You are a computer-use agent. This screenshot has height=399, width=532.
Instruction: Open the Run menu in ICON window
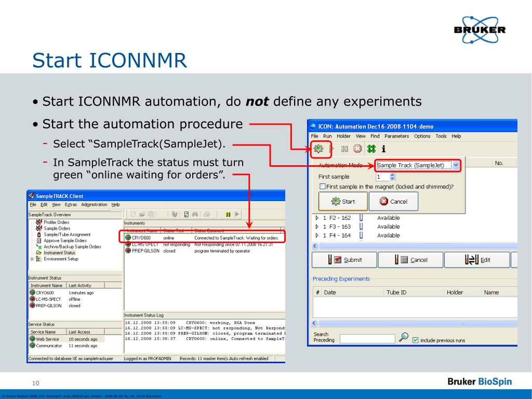click(327, 136)
